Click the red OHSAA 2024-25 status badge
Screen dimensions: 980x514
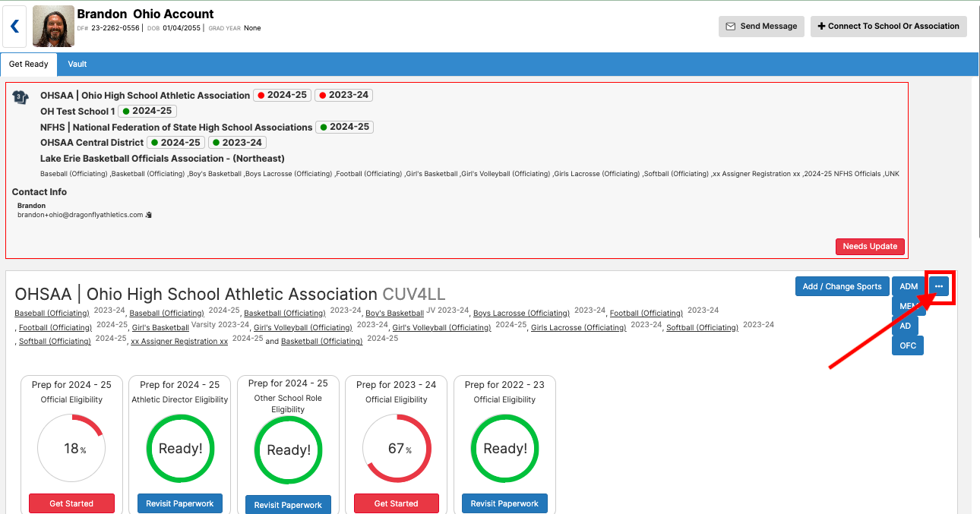point(282,96)
